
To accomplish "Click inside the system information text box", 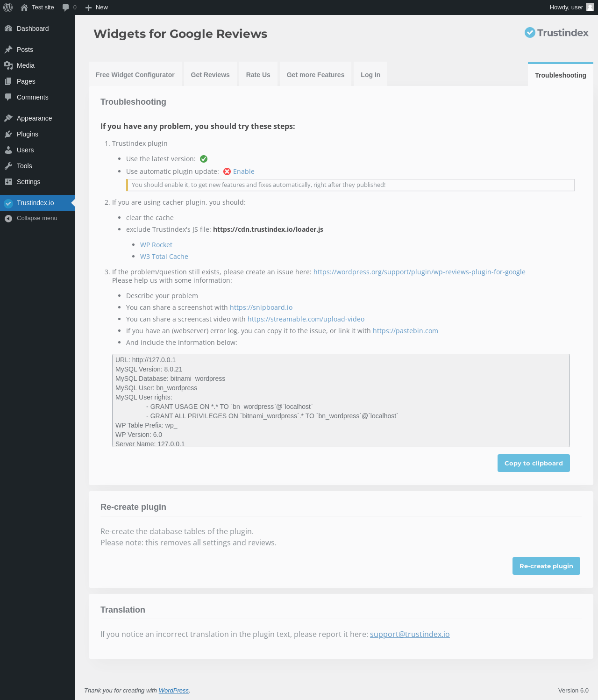I will tap(341, 400).
